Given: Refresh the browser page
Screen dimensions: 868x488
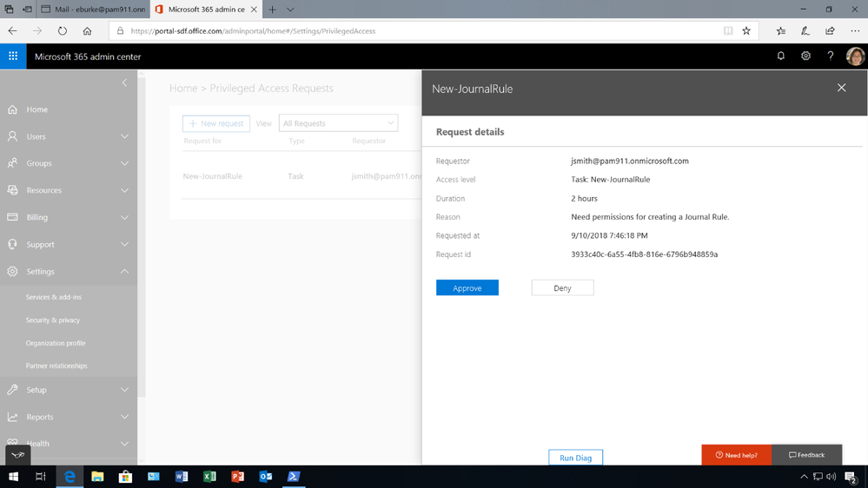Looking at the screenshot, I should pyautogui.click(x=62, y=31).
